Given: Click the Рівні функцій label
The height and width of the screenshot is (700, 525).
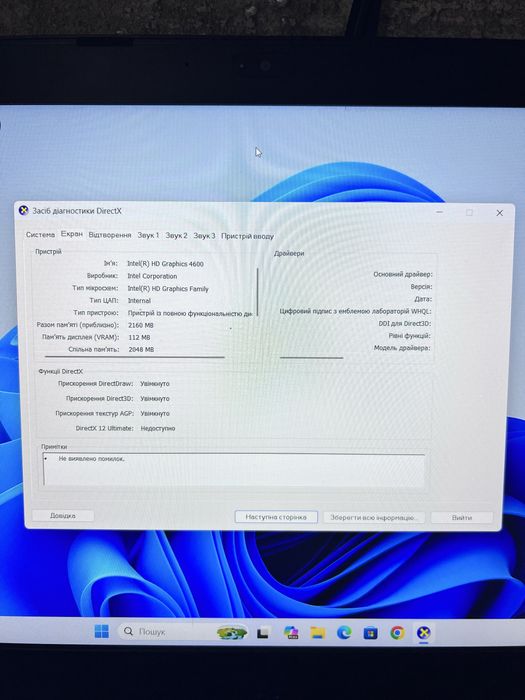Looking at the screenshot, I should click(409, 335).
